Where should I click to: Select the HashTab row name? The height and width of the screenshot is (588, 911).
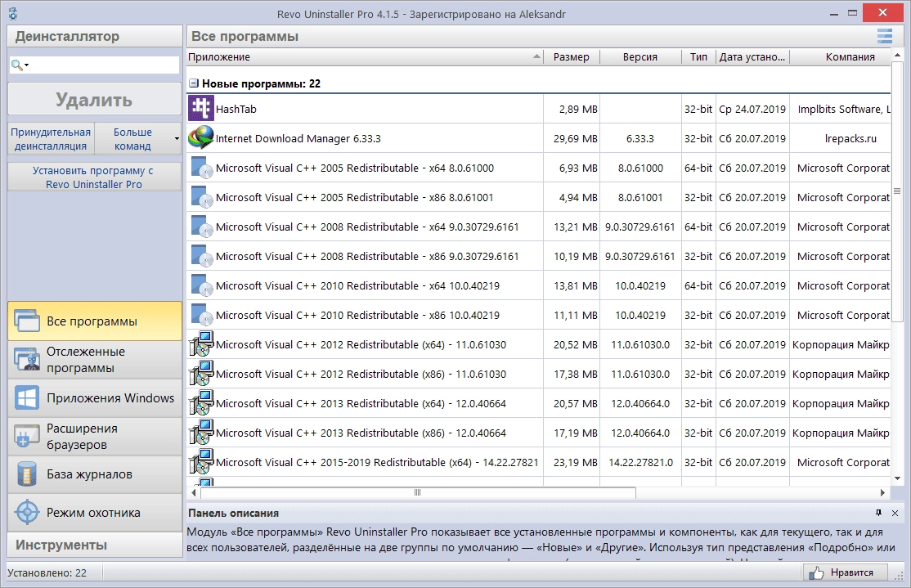(x=236, y=109)
